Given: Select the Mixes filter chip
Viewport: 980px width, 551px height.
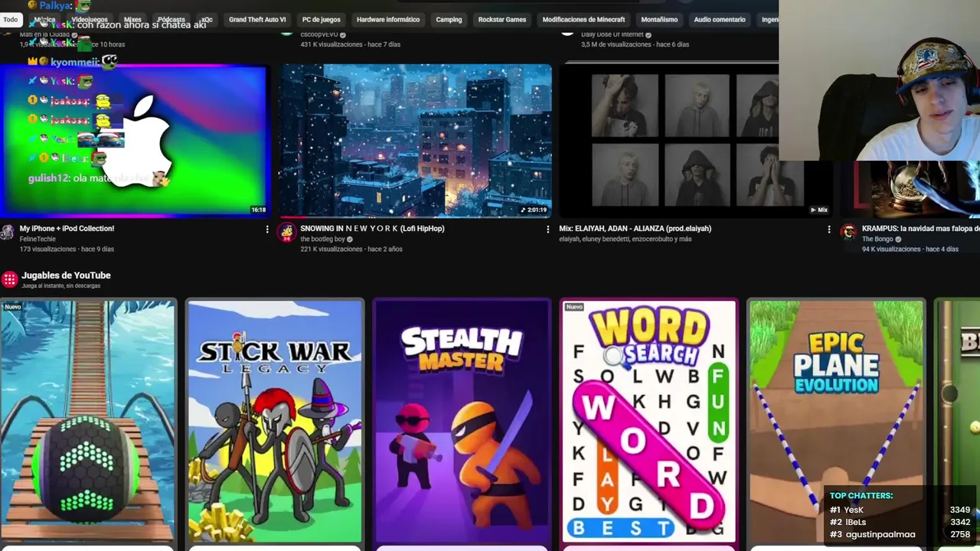Looking at the screenshot, I should 132,20.
